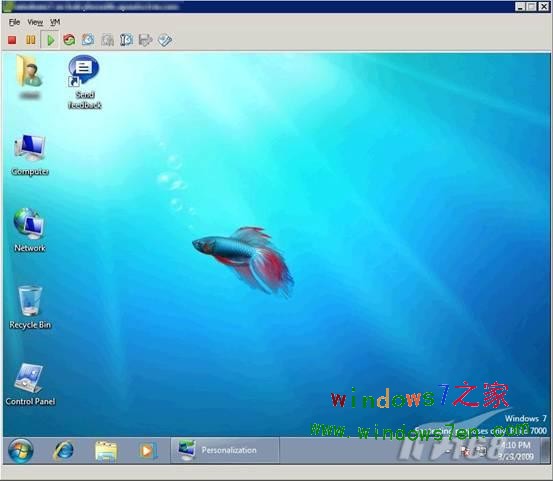This screenshot has width=553, height=481.
Task: Click the revert snapshot clock icon
Action: click(x=126, y=39)
